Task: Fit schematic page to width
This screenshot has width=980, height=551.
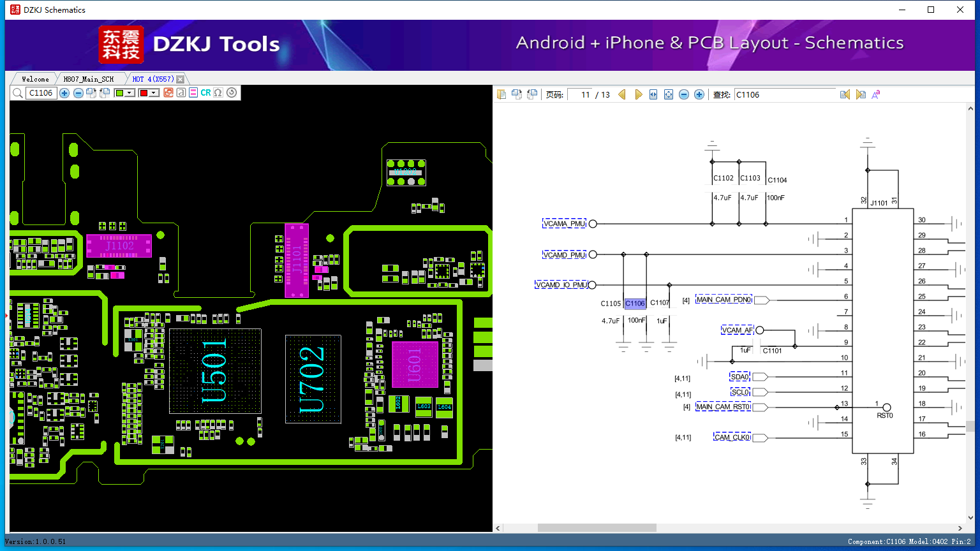Action: point(653,94)
